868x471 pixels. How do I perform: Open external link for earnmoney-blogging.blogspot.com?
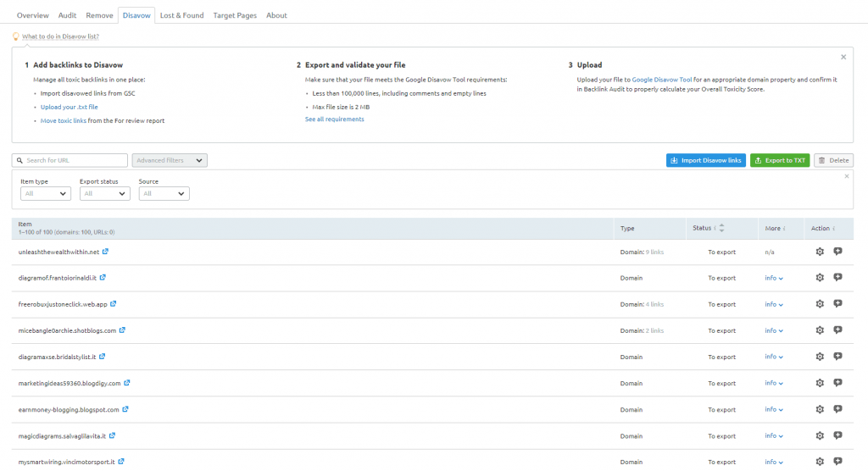coord(125,409)
